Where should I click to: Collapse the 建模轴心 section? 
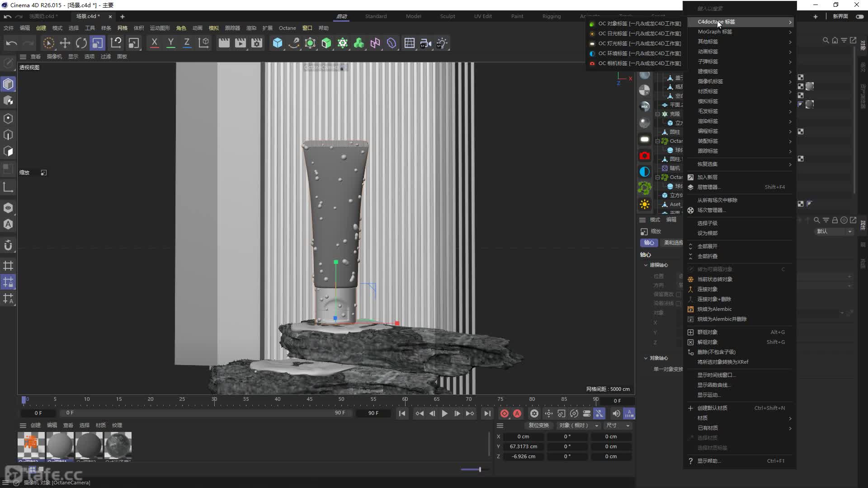tap(646, 265)
